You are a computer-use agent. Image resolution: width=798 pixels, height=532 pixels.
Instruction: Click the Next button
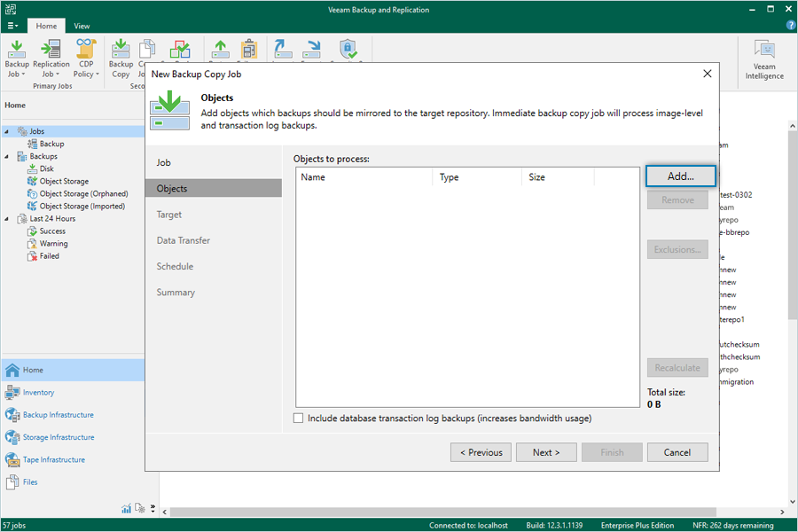pos(546,452)
